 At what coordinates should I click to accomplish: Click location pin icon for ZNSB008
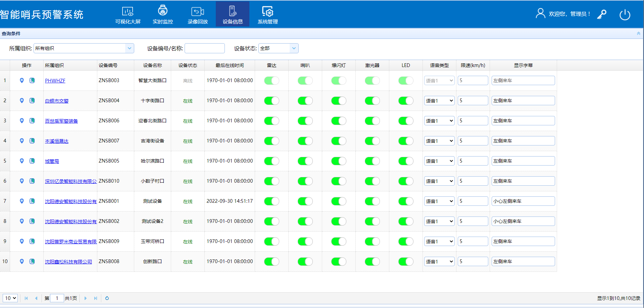(x=22, y=261)
